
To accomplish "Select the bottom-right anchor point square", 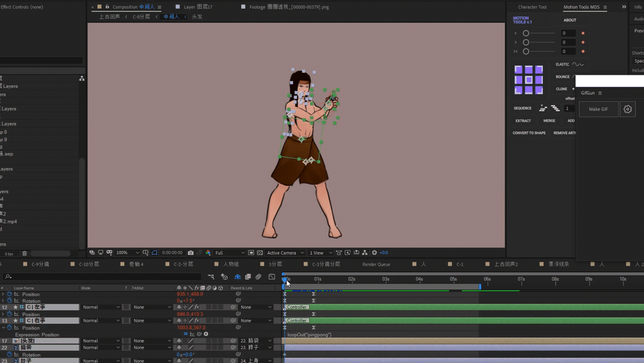I will pos(539,90).
